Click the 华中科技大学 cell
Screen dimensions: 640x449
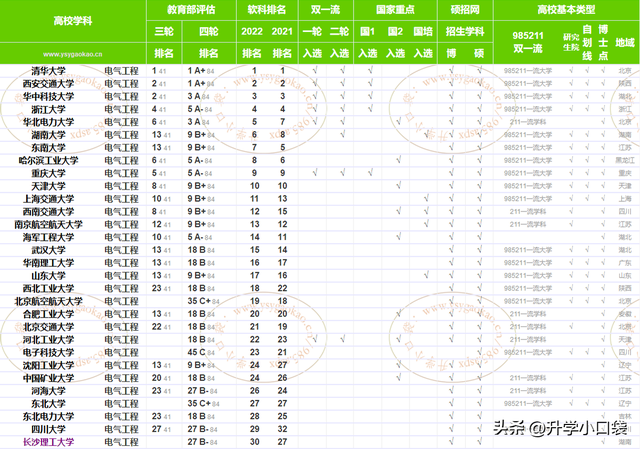pos(48,97)
